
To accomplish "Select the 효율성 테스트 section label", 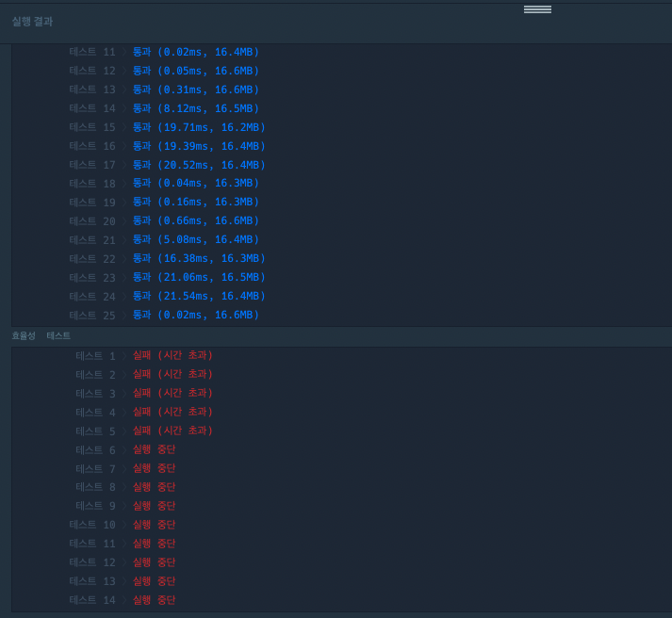I will (x=41, y=335).
